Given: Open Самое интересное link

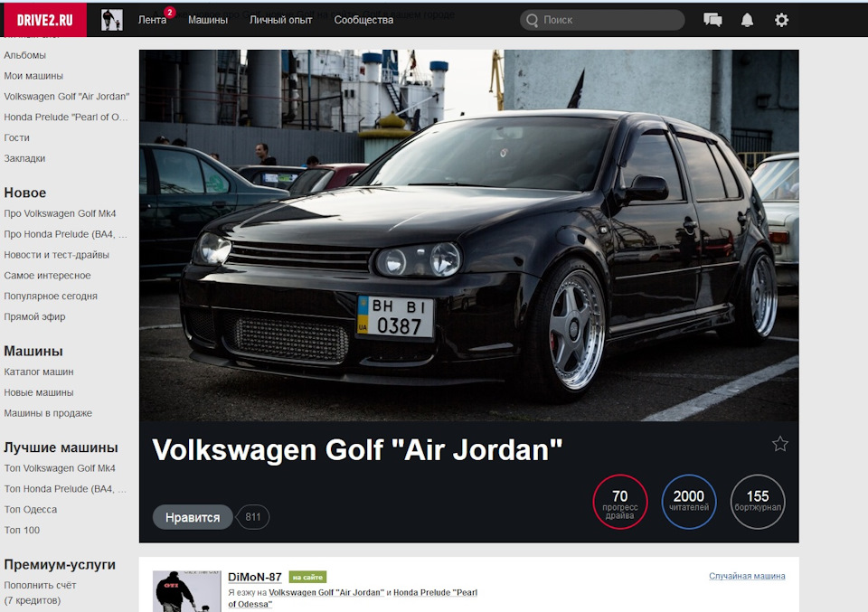Looking at the screenshot, I should coord(47,276).
